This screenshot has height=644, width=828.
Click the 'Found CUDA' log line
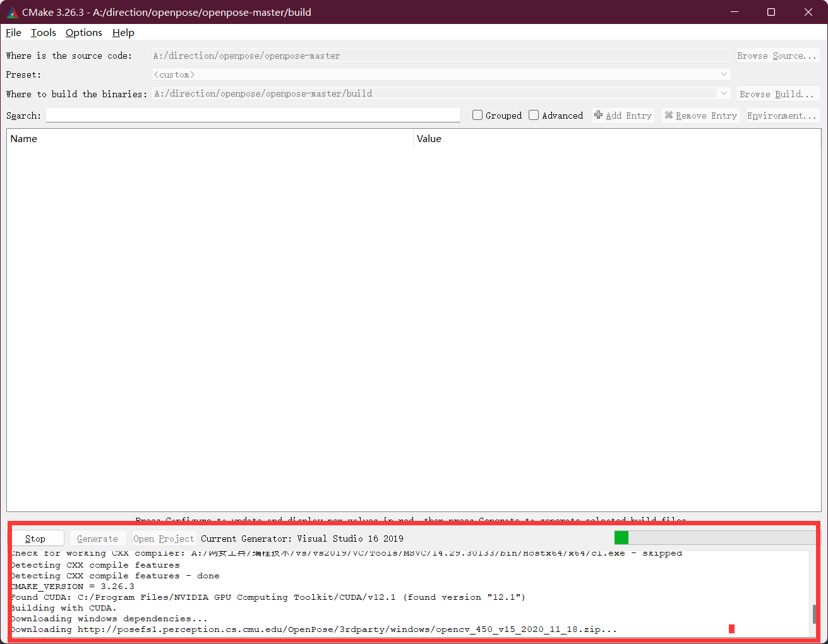268,597
